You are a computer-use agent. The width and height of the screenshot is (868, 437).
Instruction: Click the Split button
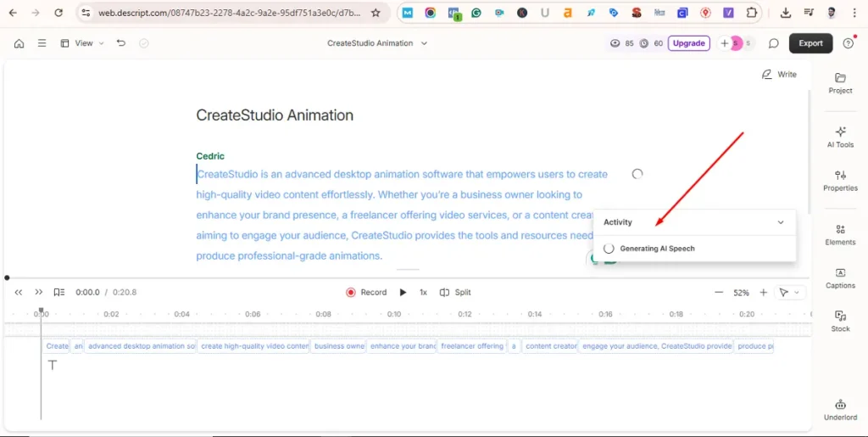tap(455, 292)
